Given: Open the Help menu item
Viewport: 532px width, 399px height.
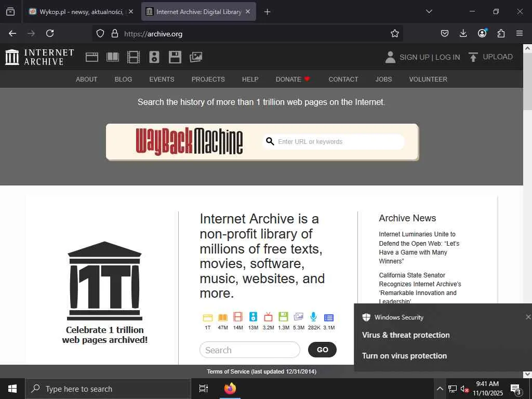Looking at the screenshot, I should (x=250, y=79).
